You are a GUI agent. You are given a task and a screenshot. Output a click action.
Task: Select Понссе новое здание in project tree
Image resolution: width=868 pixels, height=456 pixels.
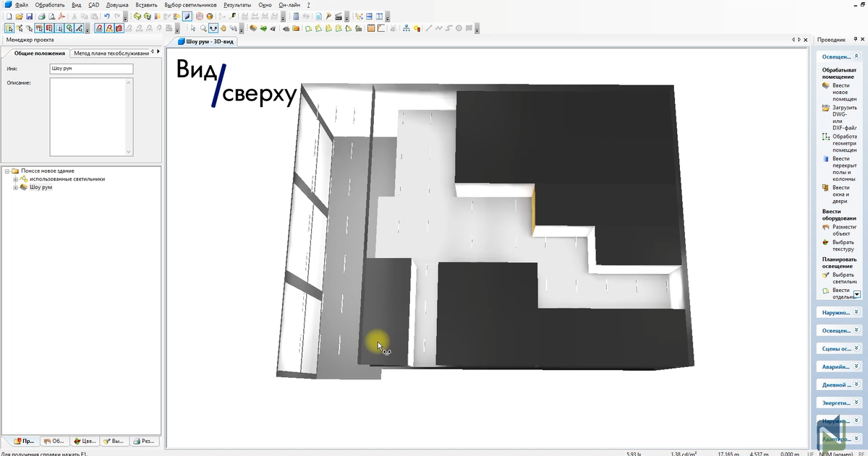point(48,171)
